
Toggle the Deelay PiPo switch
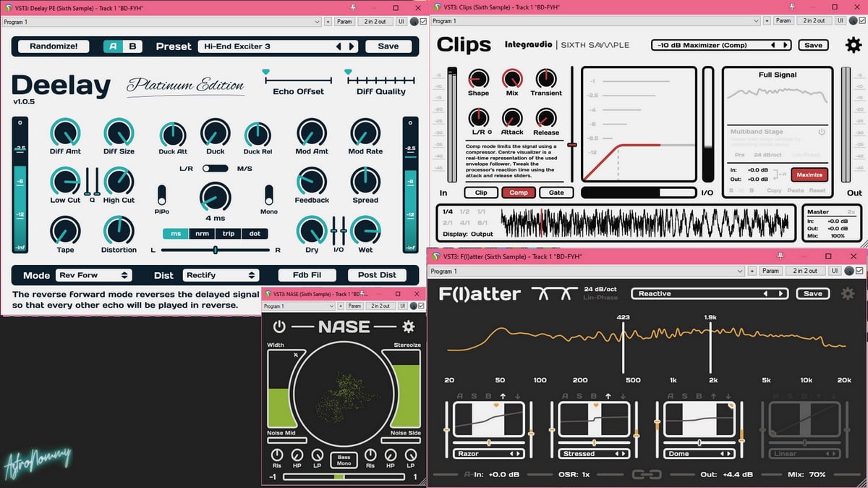tap(161, 194)
